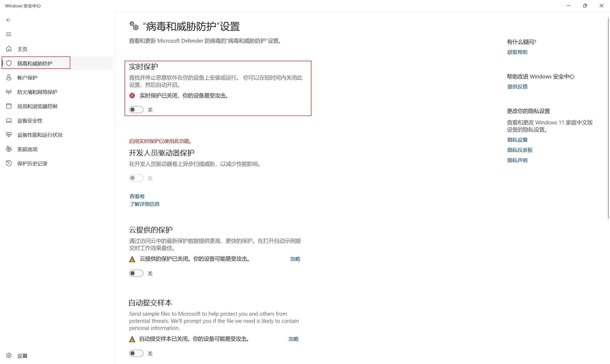Click the device health heart icon
The height and width of the screenshot is (364, 610).
tap(9, 135)
